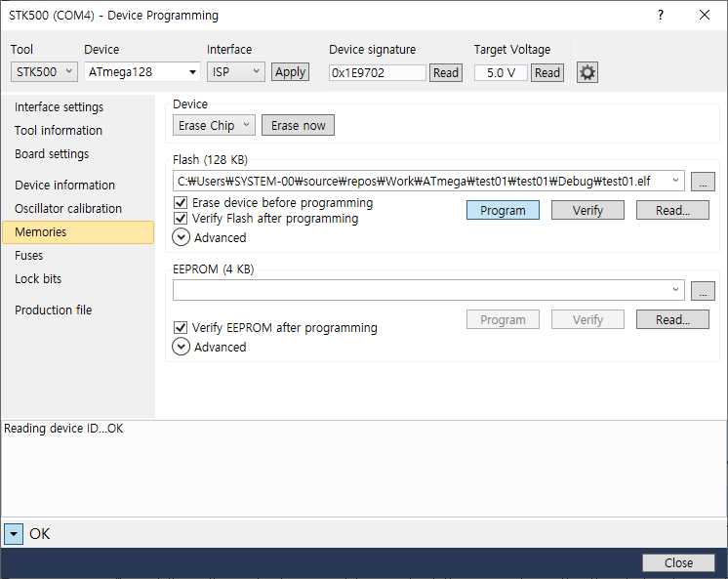Click EEPROM Read... button
The image size is (728, 579).
672,319
